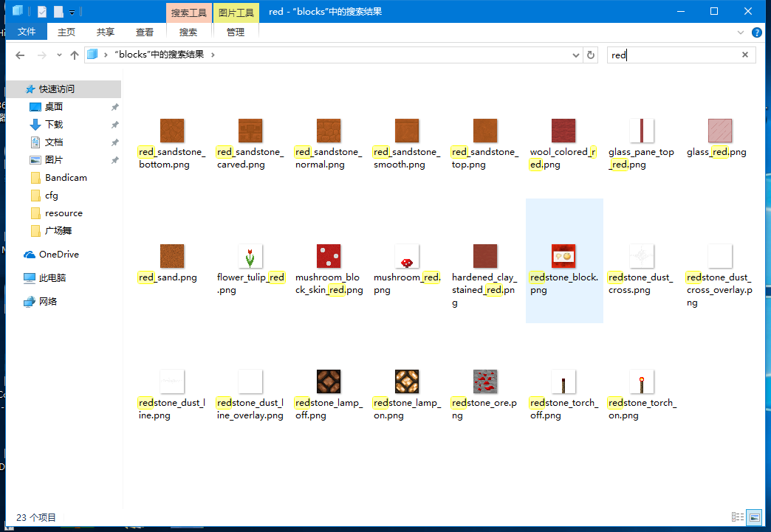
Task: Select the redstone_ore.png icon
Action: click(x=484, y=381)
